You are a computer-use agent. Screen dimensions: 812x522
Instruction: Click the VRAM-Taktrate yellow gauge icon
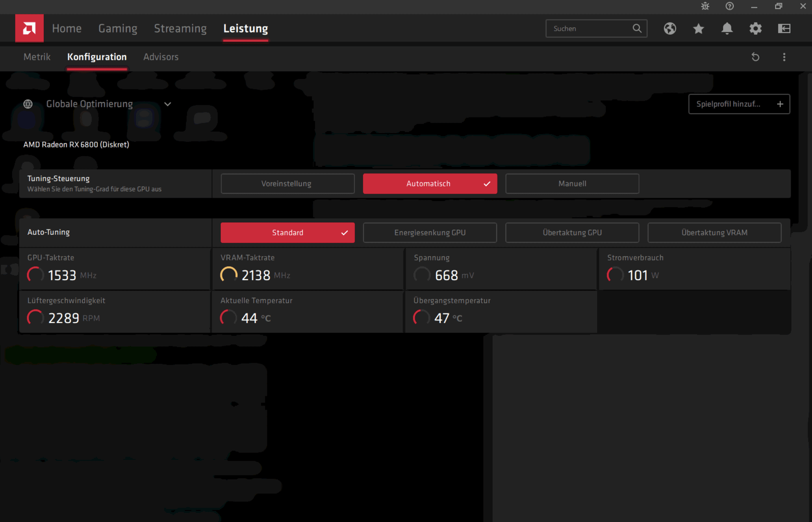pyautogui.click(x=229, y=275)
